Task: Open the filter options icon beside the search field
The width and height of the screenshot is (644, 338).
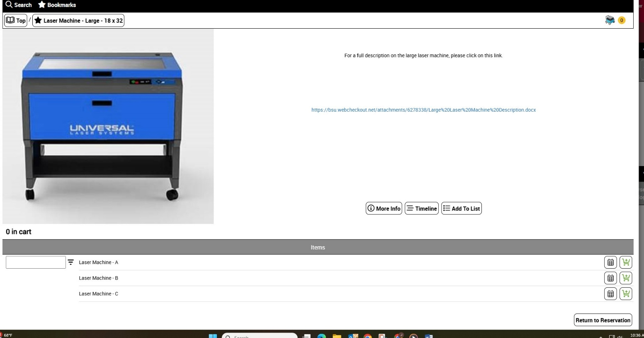Action: 71,262
